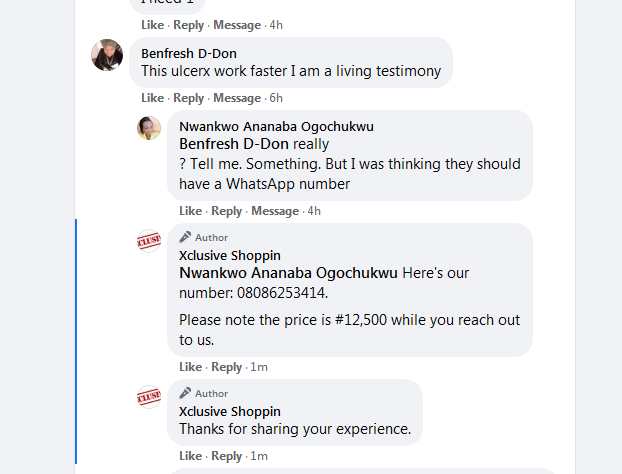Like the 'Thanks for sharing your experience' reply
The width and height of the screenshot is (622, 474).
pos(190,456)
